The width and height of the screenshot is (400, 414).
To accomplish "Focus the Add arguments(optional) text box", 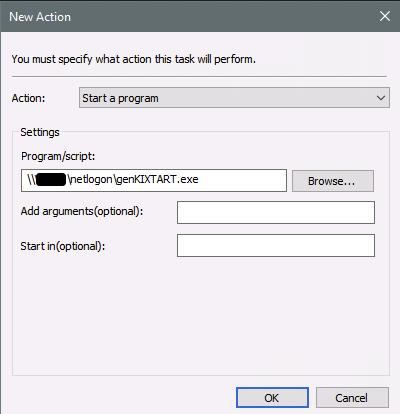I will pyautogui.click(x=276, y=212).
